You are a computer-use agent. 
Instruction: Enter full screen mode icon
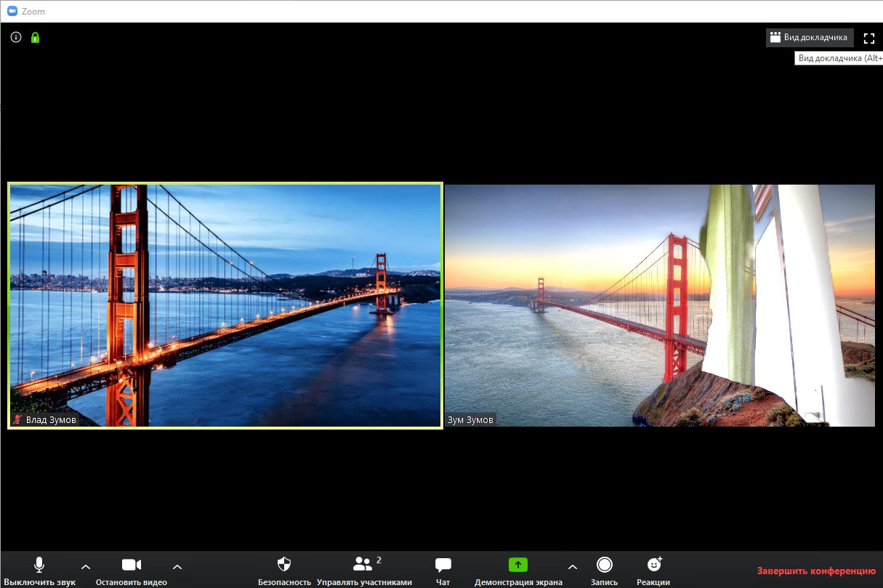click(868, 38)
